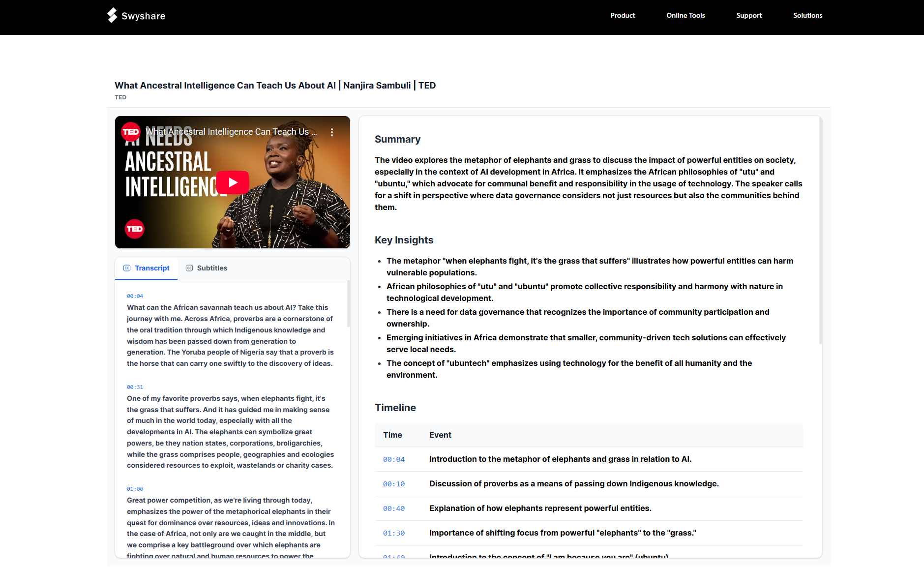Click the 00:40 timeline entry about elephants
The width and height of the screenshot is (924, 568).
tap(393, 508)
